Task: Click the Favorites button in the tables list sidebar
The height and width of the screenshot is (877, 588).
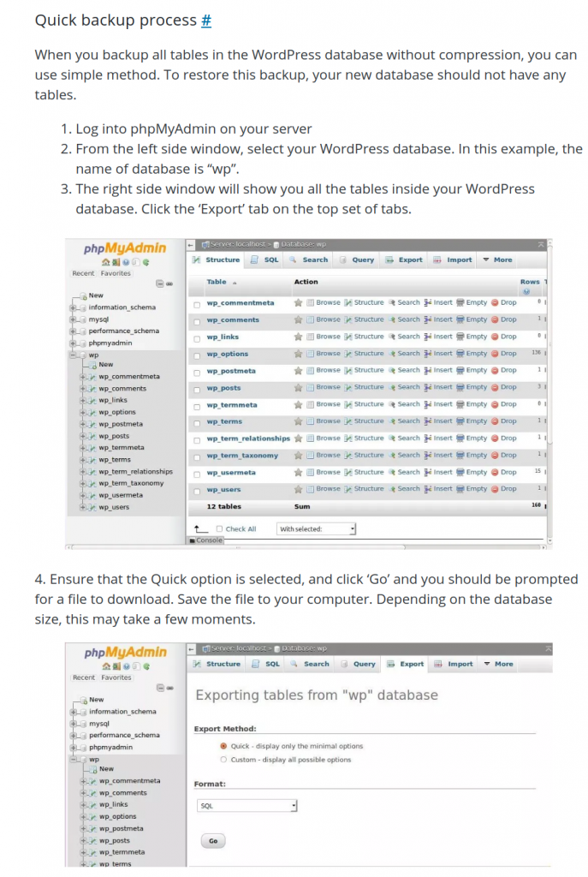Action: click(x=116, y=273)
